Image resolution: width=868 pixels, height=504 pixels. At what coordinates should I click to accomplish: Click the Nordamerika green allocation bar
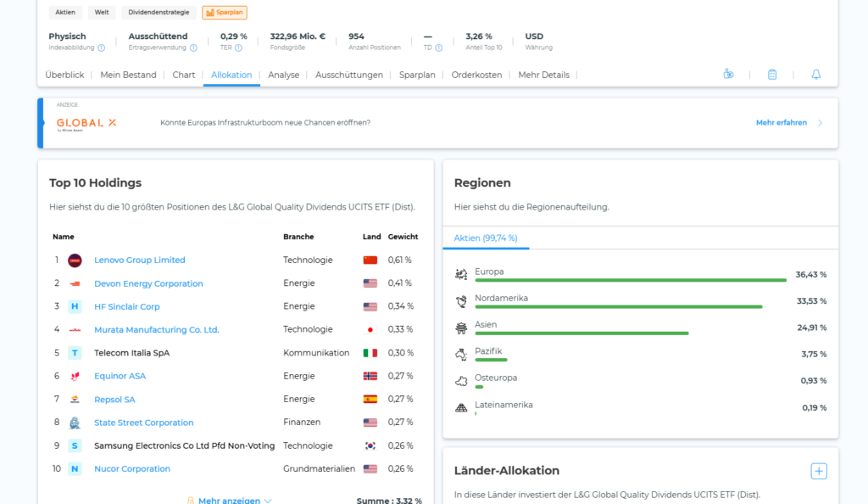618,307
